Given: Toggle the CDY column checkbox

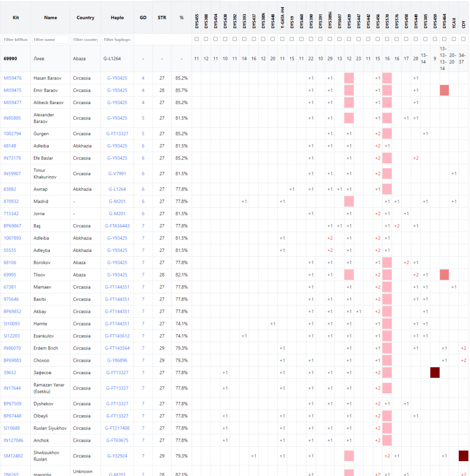Looking at the screenshot, I should click(463, 40).
